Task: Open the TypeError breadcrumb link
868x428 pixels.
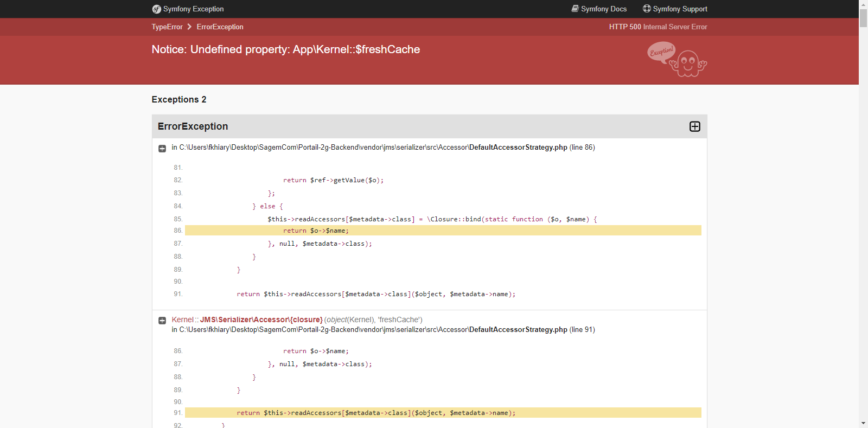Action: pos(167,27)
